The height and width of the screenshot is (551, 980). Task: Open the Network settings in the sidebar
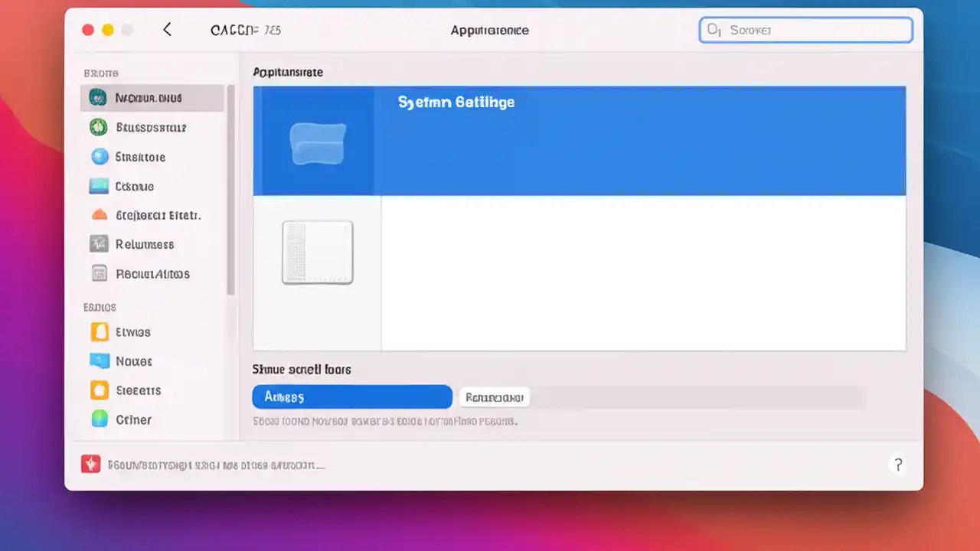pyautogui.click(x=149, y=98)
